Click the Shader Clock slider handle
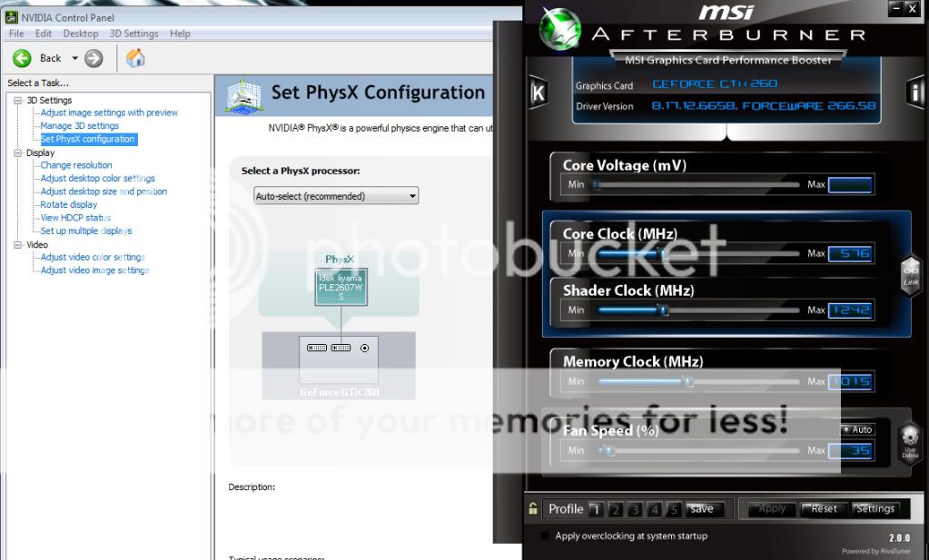The image size is (929, 560). [664, 310]
